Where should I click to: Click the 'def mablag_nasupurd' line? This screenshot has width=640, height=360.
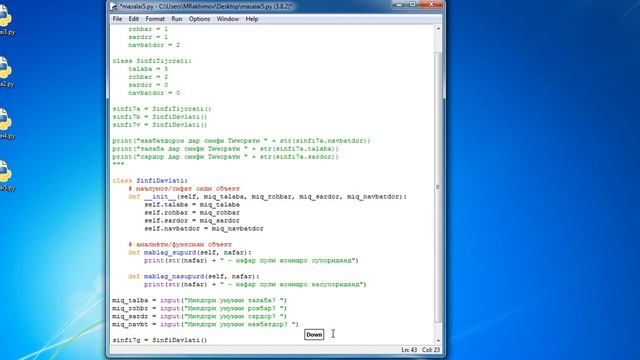[x=194, y=276]
